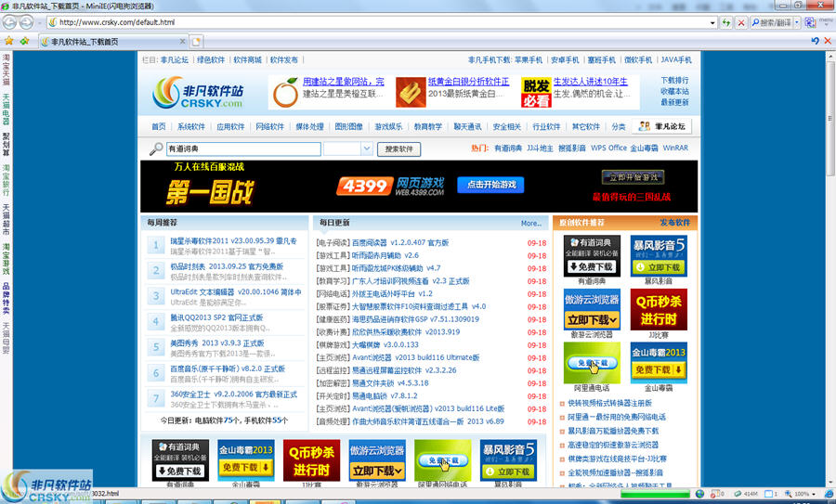This screenshot has width=836, height=504.
Task: Click the address bar URL field
Action: (381, 22)
